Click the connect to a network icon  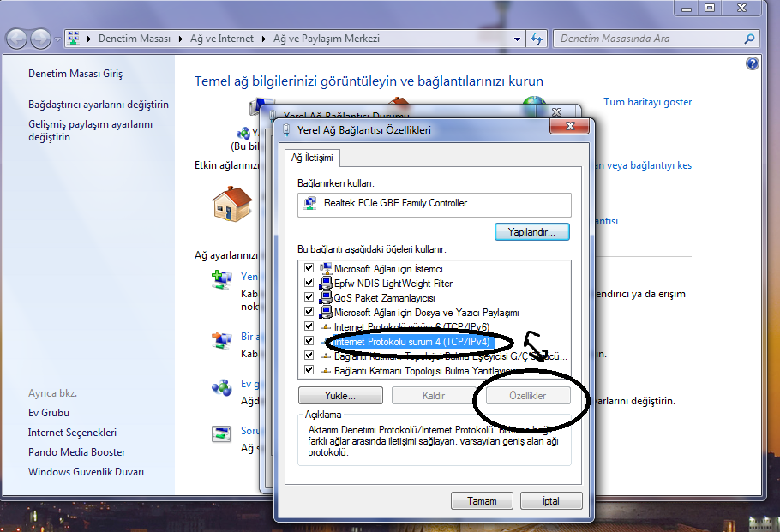222,341
